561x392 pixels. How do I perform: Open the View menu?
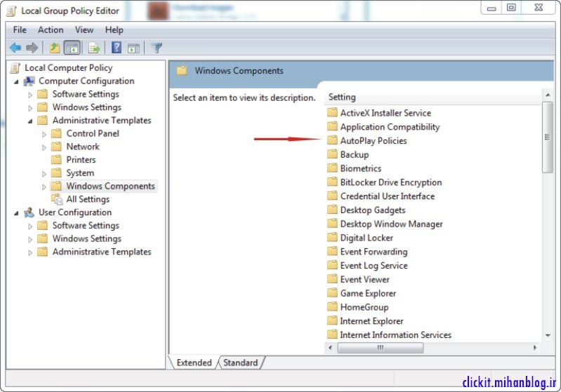tap(84, 30)
